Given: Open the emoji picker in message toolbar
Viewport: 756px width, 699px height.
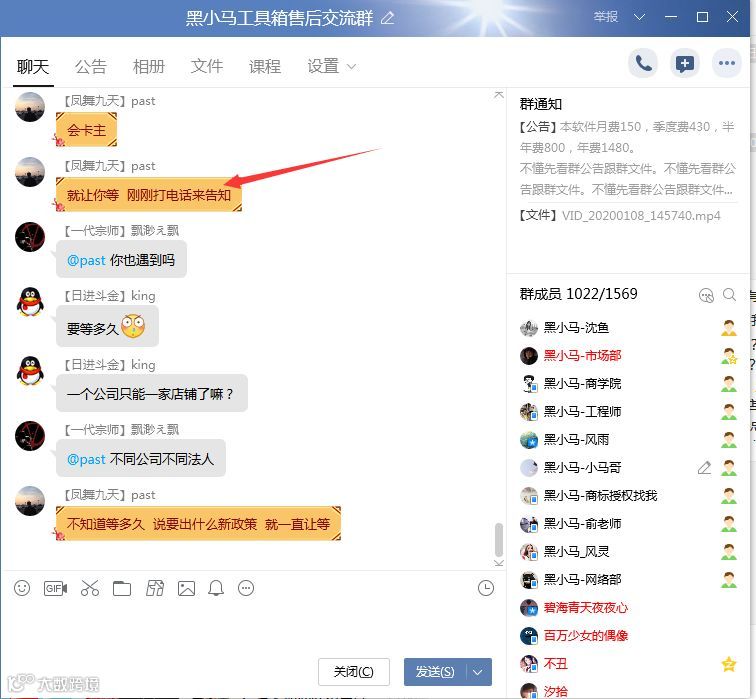Looking at the screenshot, I should coord(22,588).
